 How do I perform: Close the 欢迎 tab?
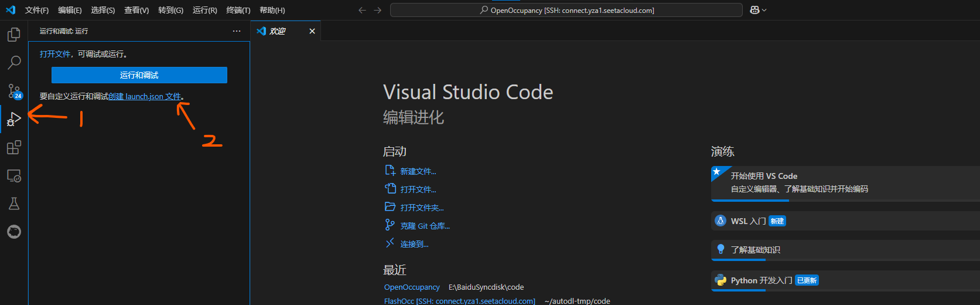312,31
